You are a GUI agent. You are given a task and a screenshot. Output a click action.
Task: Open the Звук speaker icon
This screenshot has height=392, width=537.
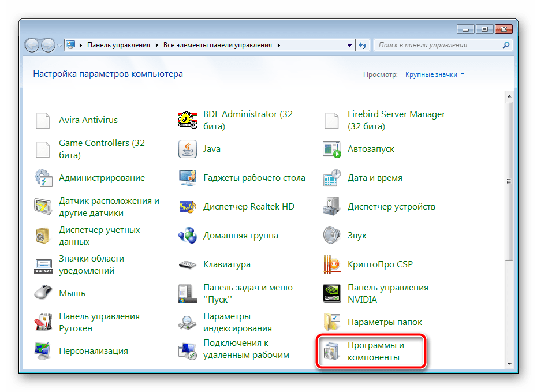[x=331, y=236]
